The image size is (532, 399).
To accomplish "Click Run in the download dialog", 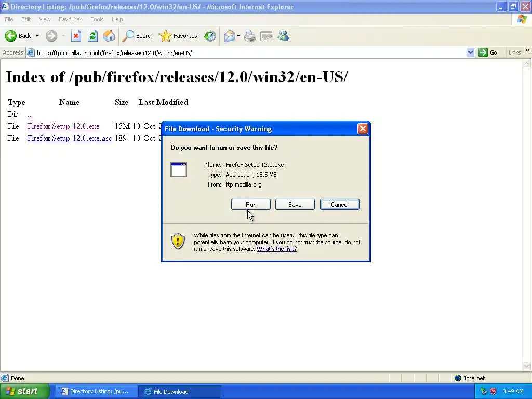I will tap(251, 205).
